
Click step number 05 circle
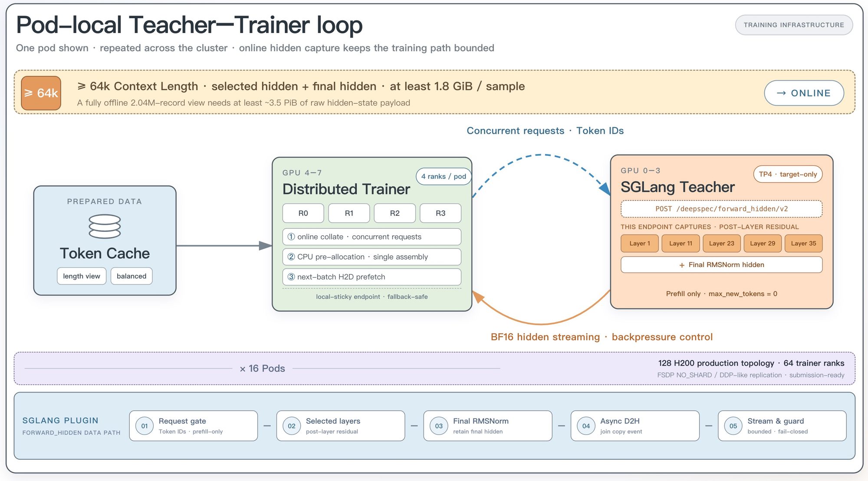point(733,426)
